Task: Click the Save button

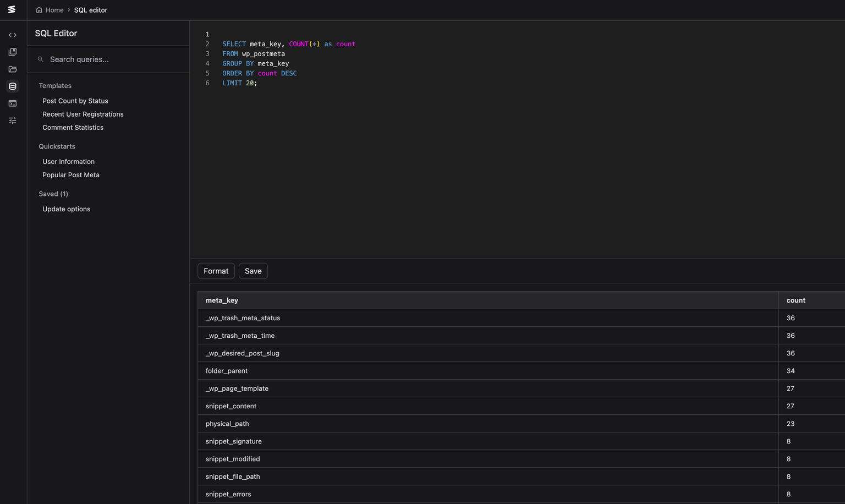Action: tap(253, 271)
